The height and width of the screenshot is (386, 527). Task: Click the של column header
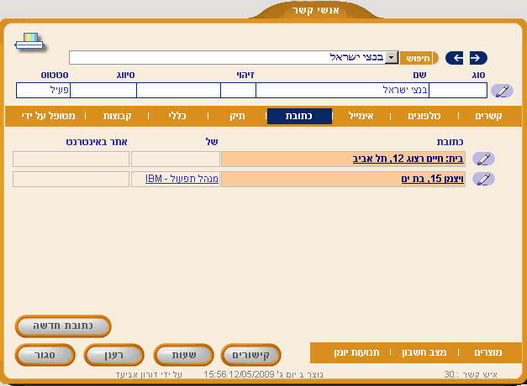pyautogui.click(x=212, y=142)
